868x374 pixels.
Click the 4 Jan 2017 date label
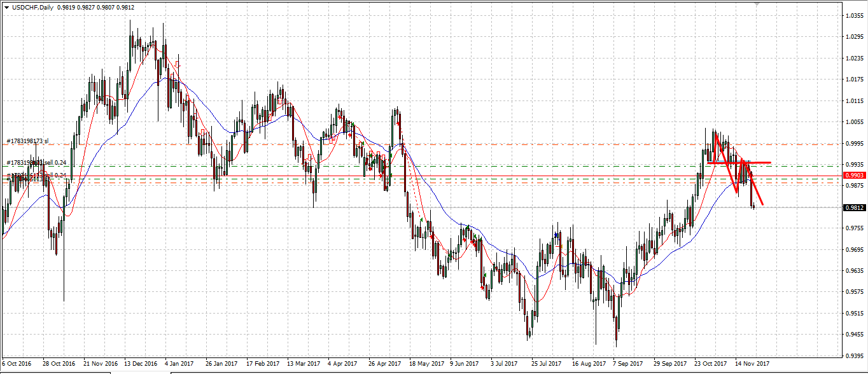(180, 364)
